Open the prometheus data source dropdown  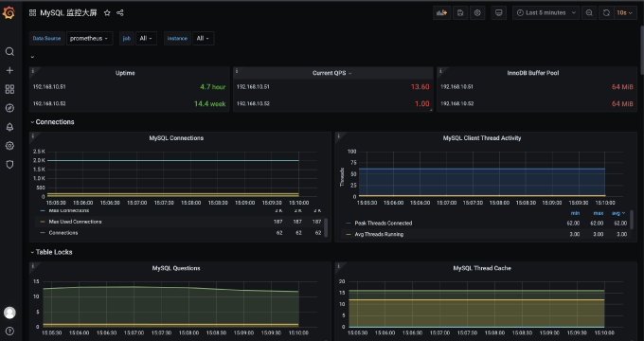click(x=90, y=38)
